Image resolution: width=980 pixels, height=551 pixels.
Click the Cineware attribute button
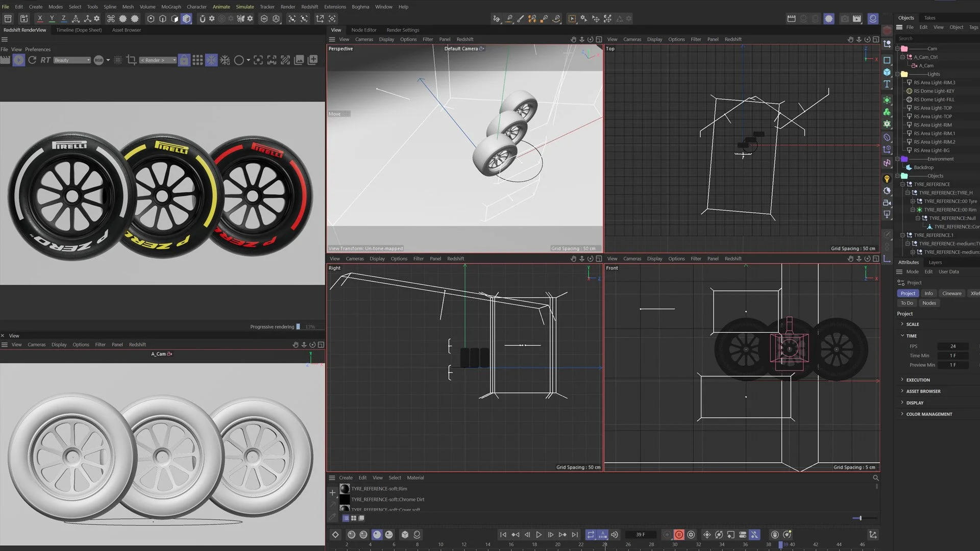point(951,293)
